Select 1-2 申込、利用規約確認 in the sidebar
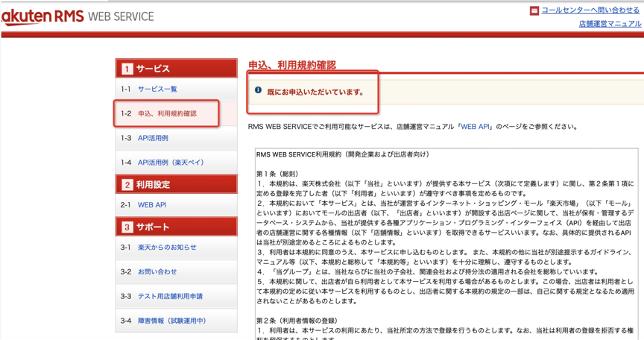Image resolution: width=644 pixels, height=340 pixels. (x=167, y=114)
